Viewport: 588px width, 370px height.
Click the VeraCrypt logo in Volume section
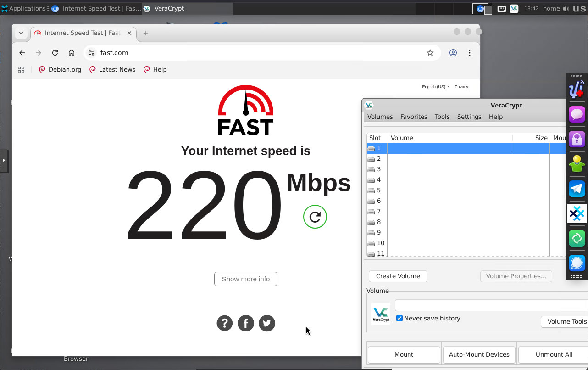click(381, 314)
